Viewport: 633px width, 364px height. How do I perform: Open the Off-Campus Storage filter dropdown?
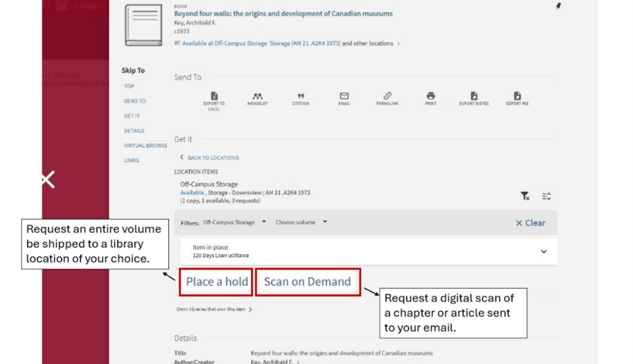(x=235, y=222)
